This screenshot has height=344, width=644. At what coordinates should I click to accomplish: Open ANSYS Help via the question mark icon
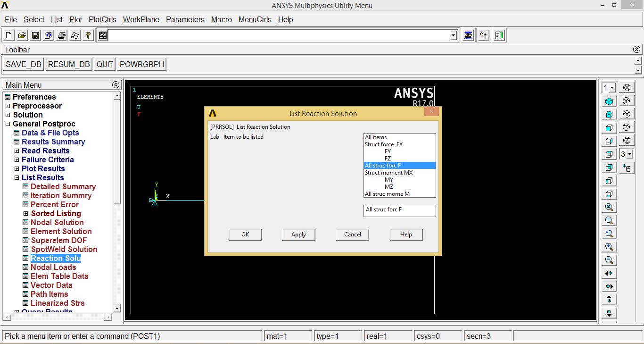coord(88,34)
